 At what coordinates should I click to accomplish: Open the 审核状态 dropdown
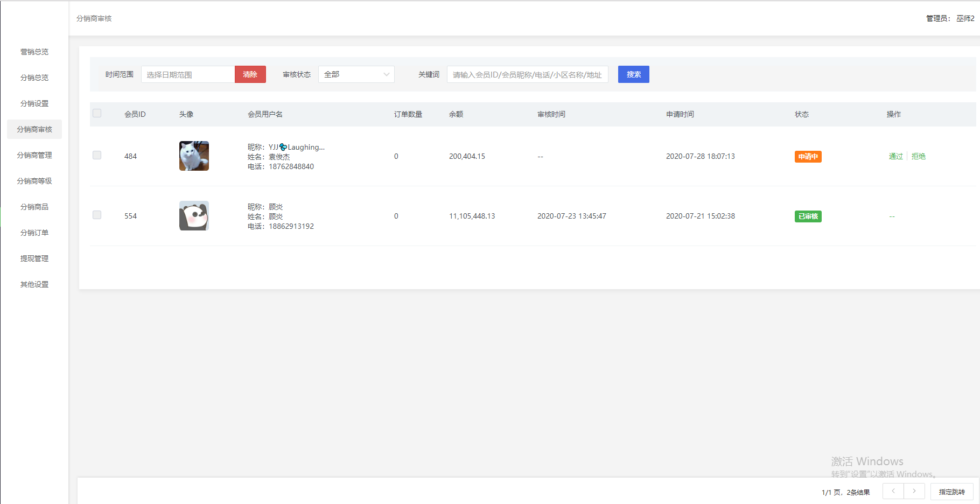[356, 74]
